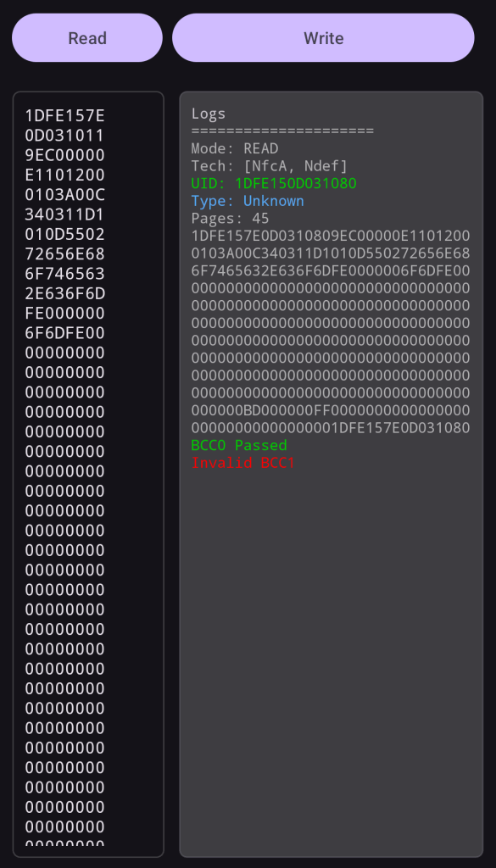The image size is (496, 868).
Task: Click the red Invalid BCC1 error
Action: pos(243,463)
